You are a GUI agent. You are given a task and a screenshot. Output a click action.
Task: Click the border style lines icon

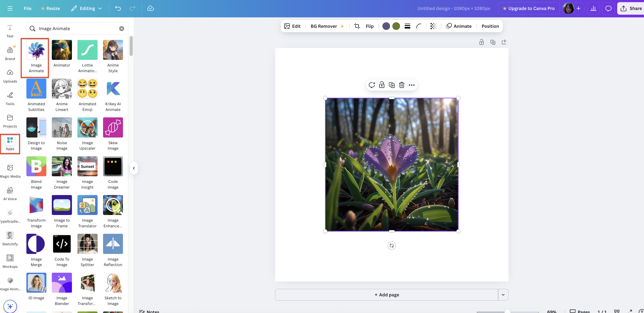407,26
